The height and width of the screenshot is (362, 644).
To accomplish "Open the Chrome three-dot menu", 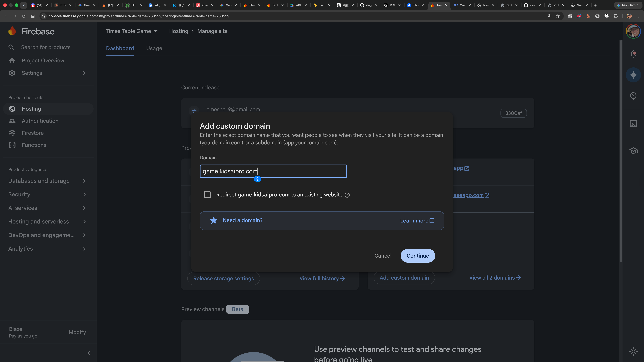I will click(638, 16).
